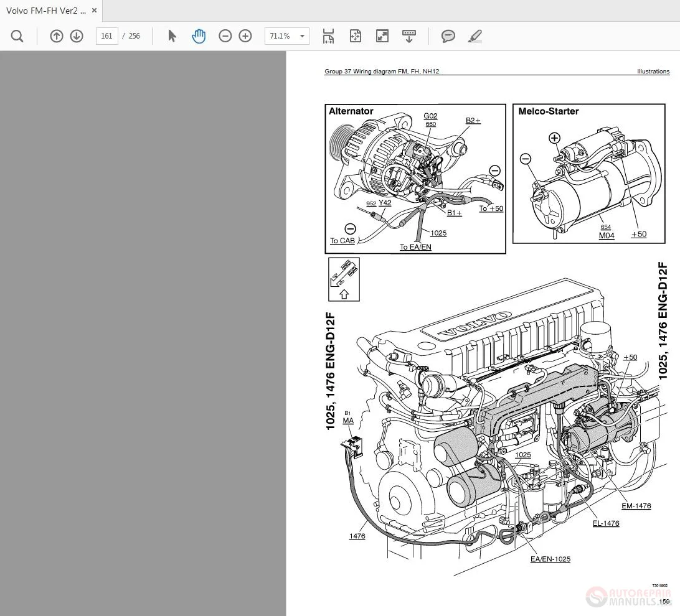Click the Y42 connector label
This screenshot has height=616, width=680.
pyautogui.click(x=385, y=203)
